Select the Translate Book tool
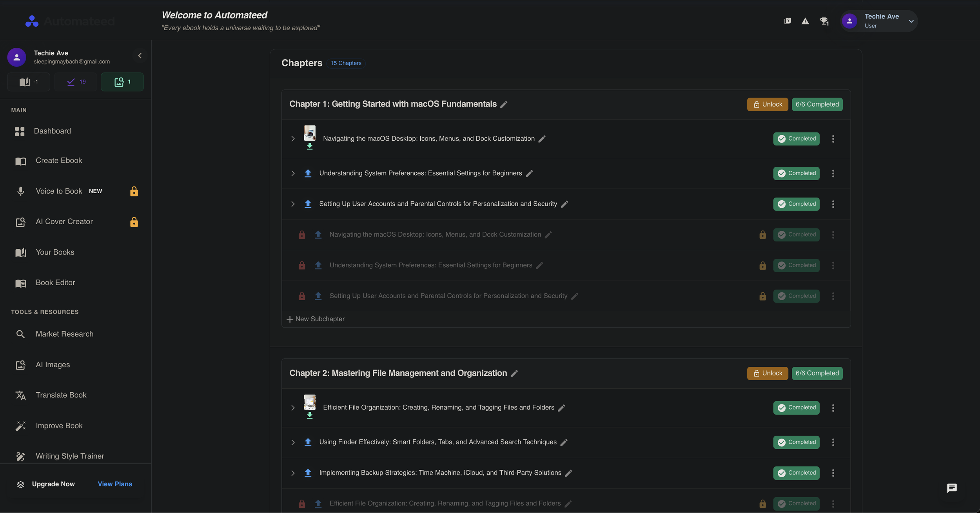 click(x=61, y=395)
